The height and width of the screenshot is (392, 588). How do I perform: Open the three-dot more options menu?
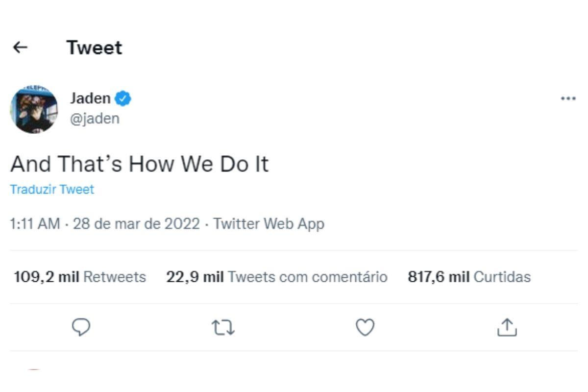coord(568,98)
